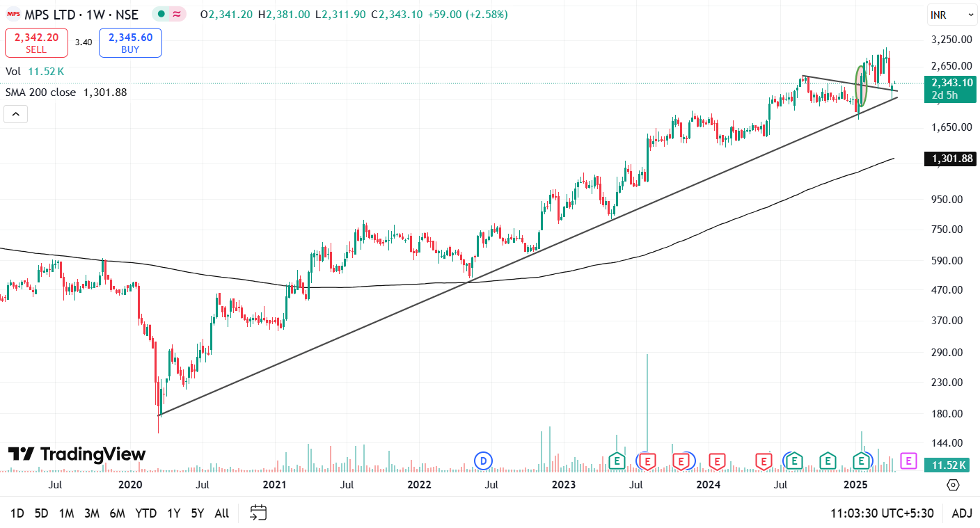Click the MPS LTD symbol title
The image size is (980, 528).
point(82,15)
